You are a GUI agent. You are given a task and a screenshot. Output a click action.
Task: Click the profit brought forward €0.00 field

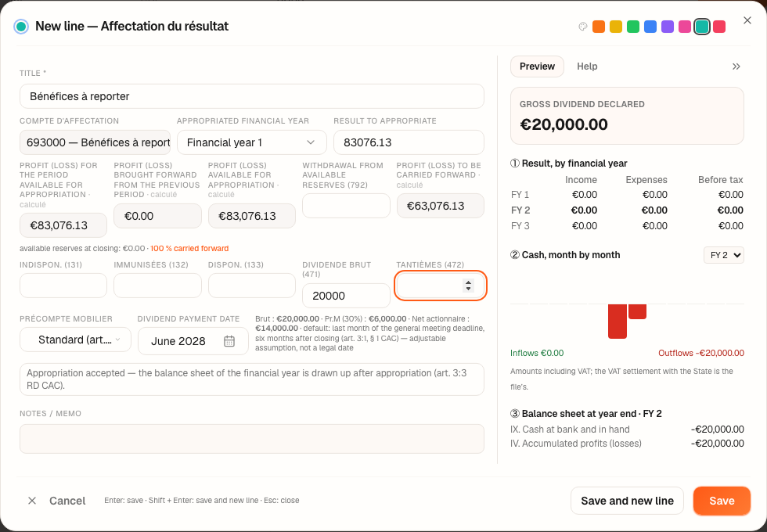(157, 216)
